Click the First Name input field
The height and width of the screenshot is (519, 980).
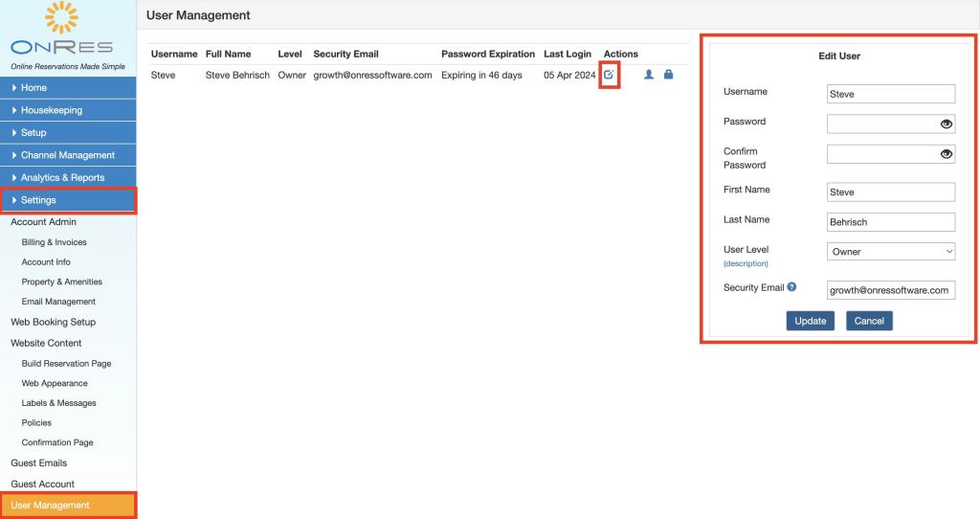click(891, 192)
